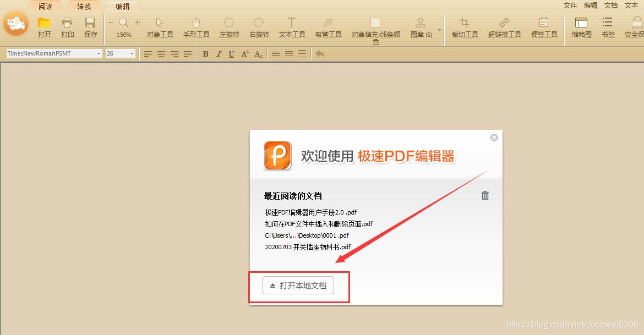Open 如何在PDF文件中插入和删除页面.pdf
The image size is (644, 335).
(319, 224)
